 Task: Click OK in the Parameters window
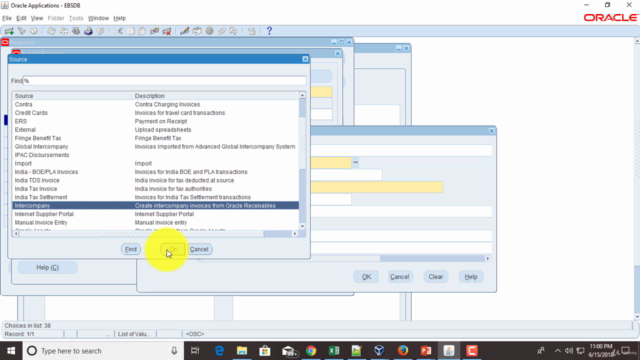point(367,277)
